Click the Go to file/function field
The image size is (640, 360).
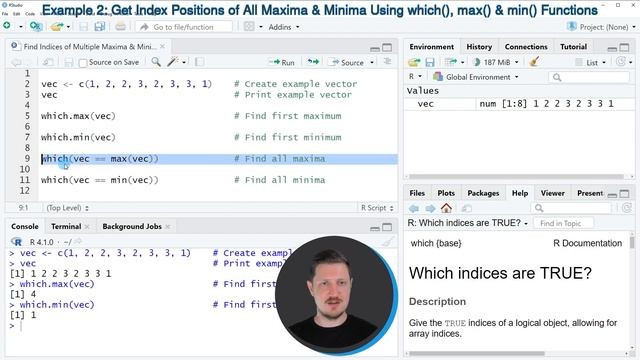point(184,27)
